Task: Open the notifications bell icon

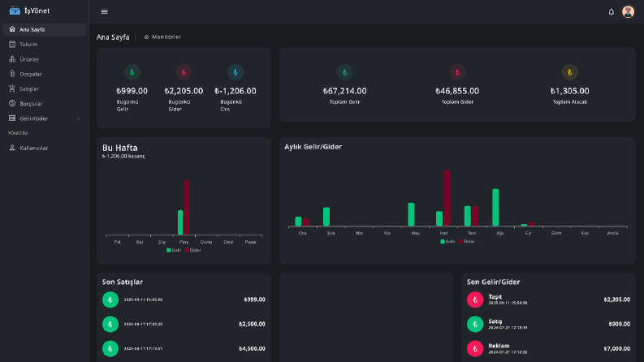Action: click(612, 12)
